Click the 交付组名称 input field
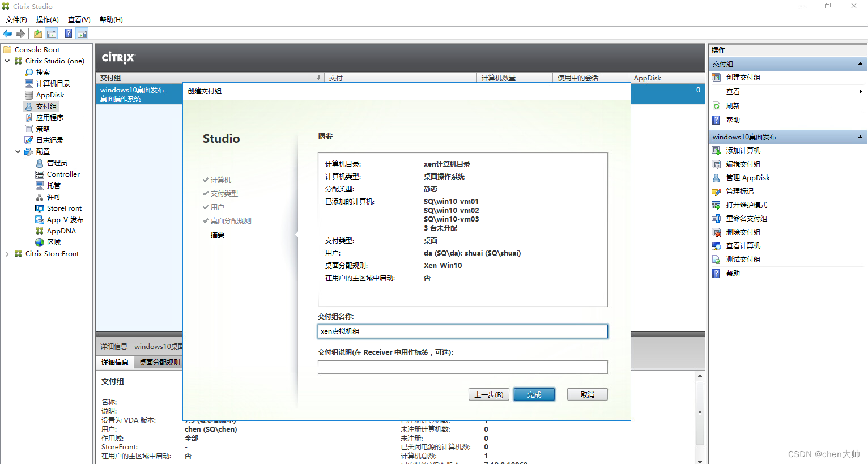 click(x=463, y=331)
